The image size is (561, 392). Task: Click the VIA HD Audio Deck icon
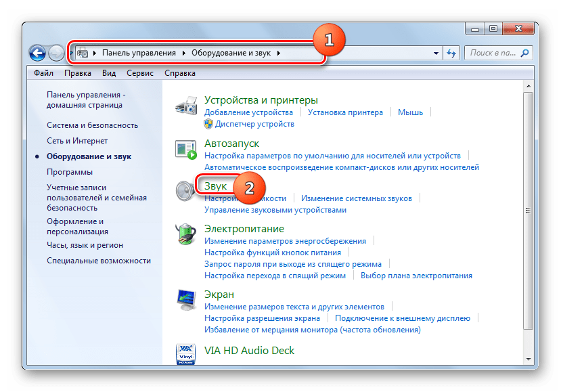coord(185,353)
